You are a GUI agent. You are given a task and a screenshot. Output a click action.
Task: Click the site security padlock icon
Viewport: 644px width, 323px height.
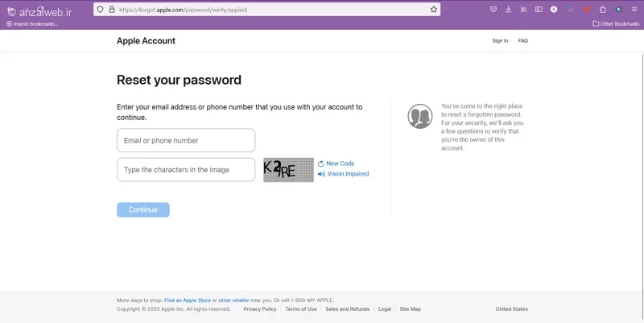pos(112,10)
